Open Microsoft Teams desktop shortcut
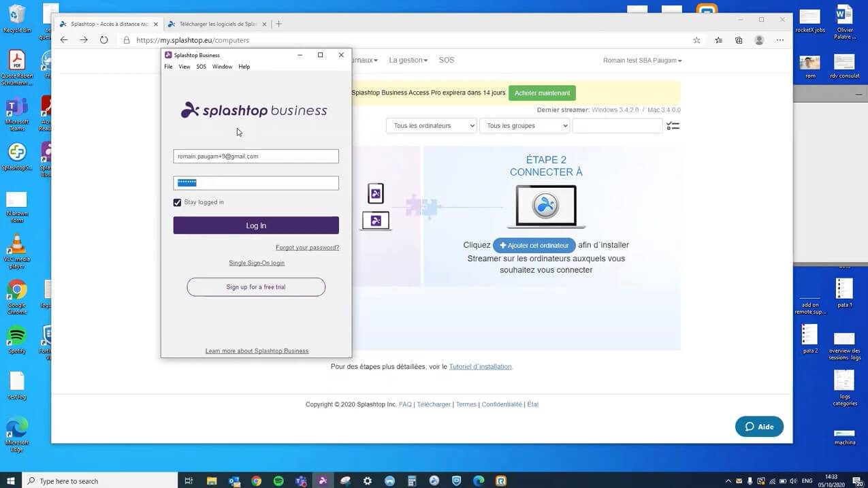 (x=17, y=114)
